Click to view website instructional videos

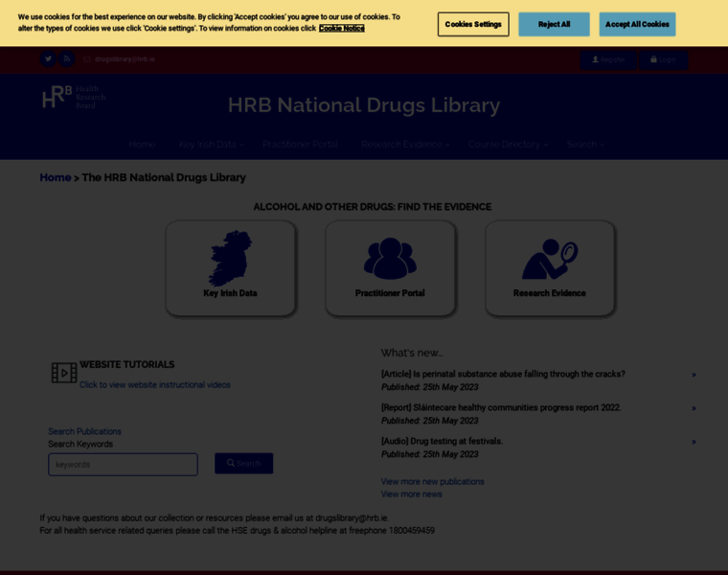click(155, 385)
